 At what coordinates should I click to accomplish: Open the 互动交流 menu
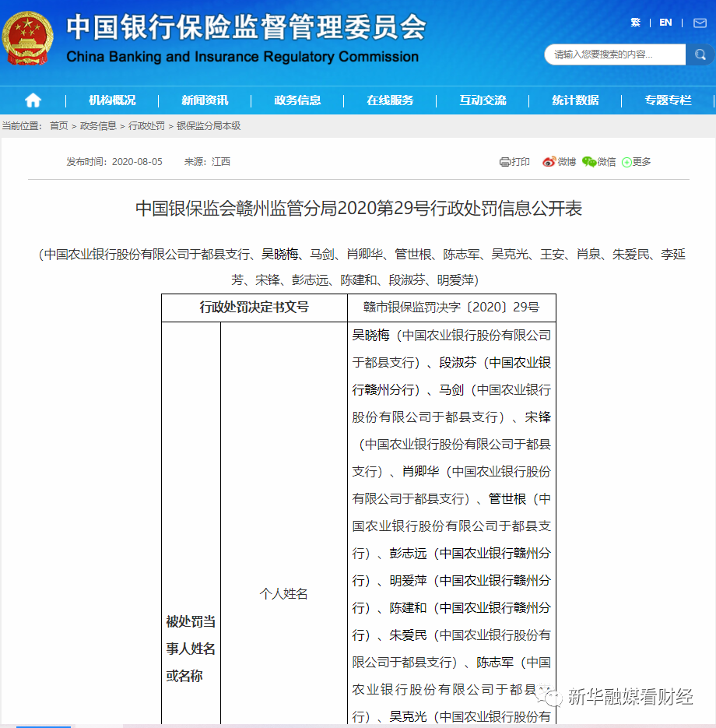coord(483,100)
